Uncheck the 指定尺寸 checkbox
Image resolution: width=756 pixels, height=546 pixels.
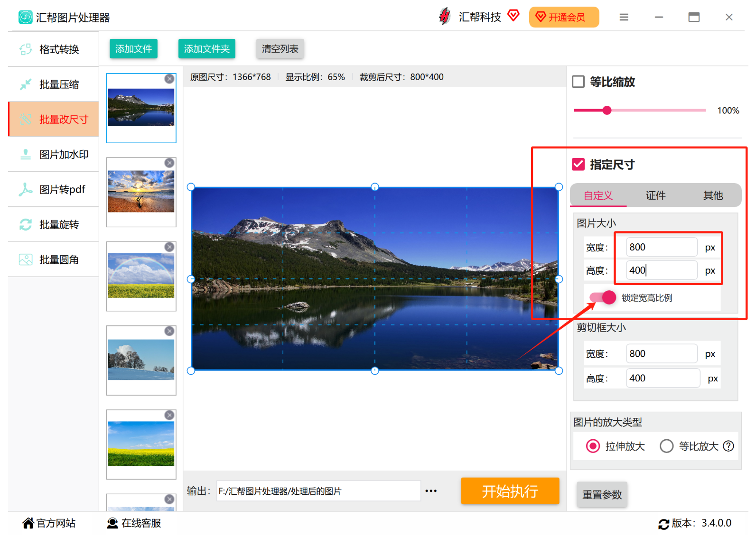(578, 165)
